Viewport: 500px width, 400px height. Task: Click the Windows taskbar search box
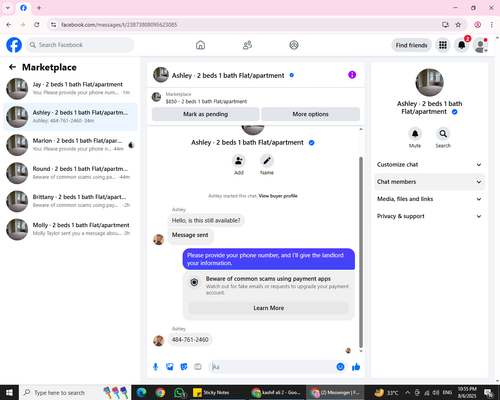click(x=75, y=393)
